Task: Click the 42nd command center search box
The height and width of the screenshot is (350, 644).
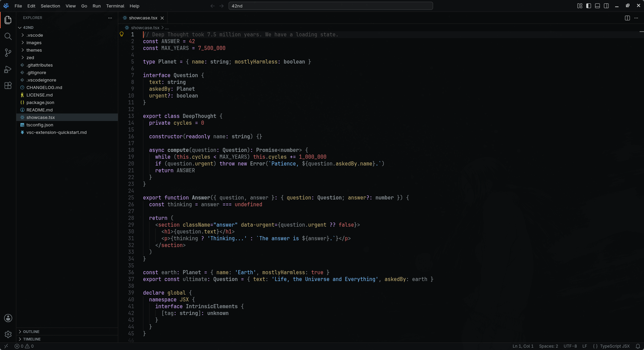Action: pos(331,6)
